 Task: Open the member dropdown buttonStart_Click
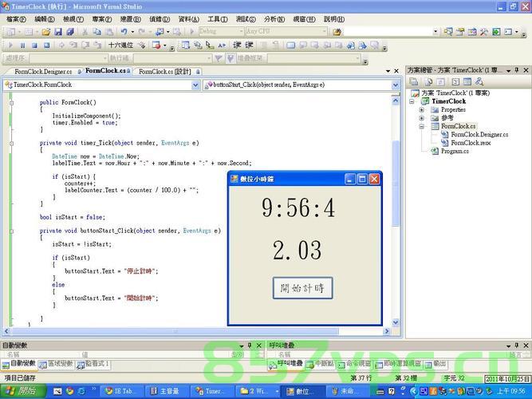coord(396,85)
